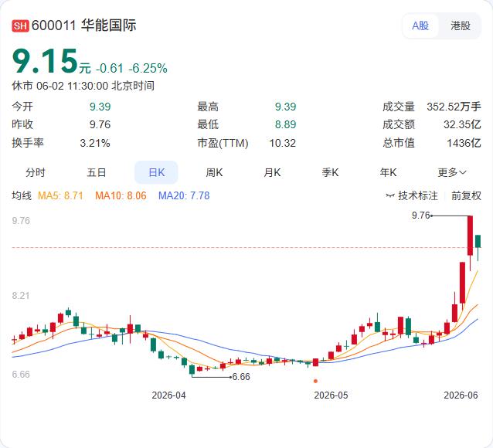The height and width of the screenshot is (448, 493).
Task: Click the 2026-04 date axis label
Action: [x=168, y=395]
